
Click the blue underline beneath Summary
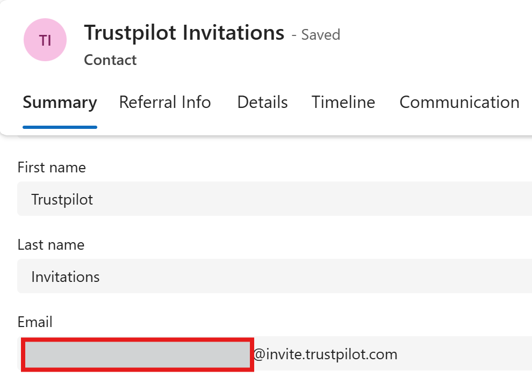click(x=60, y=127)
